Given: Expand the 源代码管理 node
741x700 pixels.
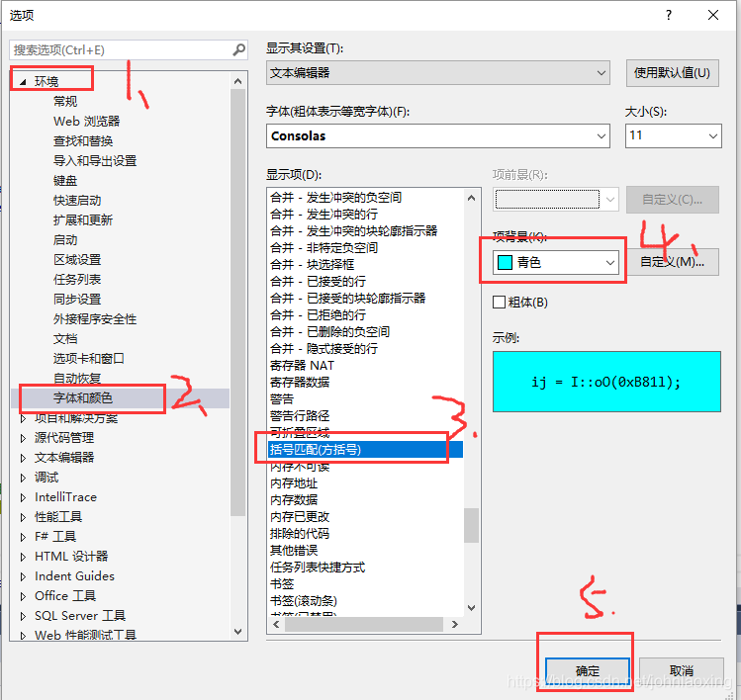Looking at the screenshot, I should tap(23, 438).
